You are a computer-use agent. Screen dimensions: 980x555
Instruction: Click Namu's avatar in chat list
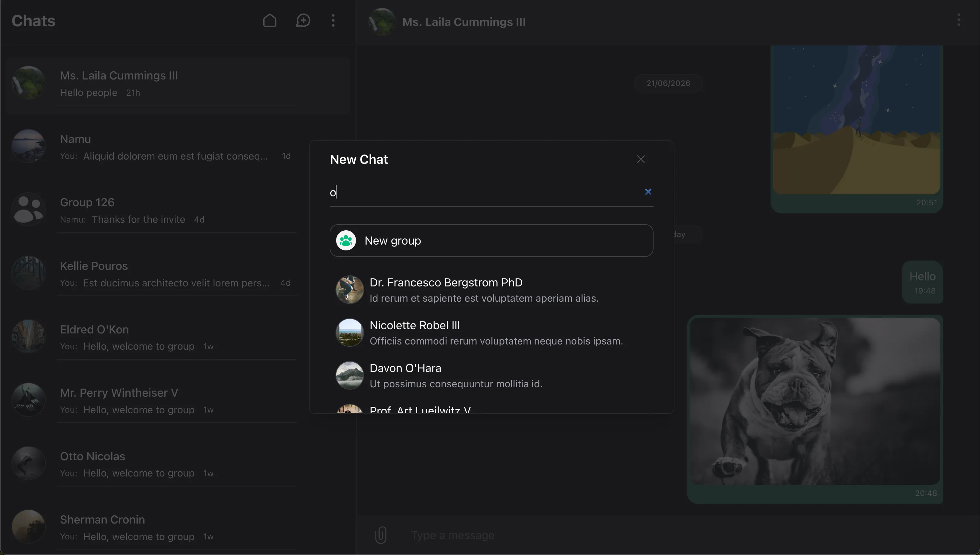click(x=29, y=146)
